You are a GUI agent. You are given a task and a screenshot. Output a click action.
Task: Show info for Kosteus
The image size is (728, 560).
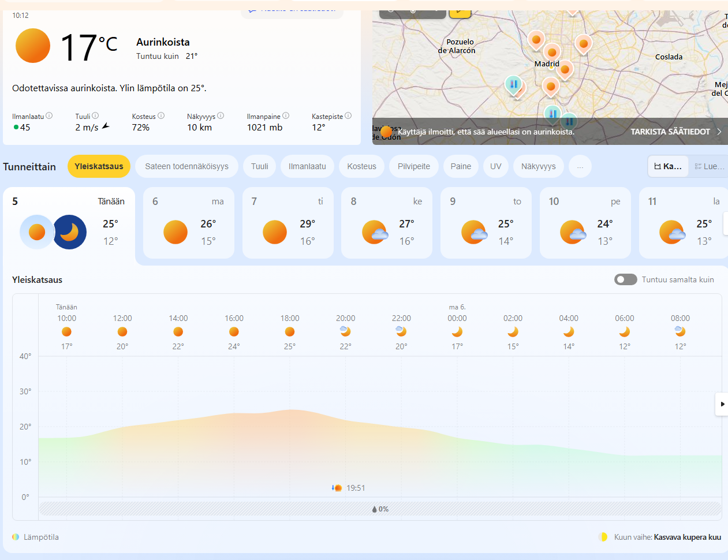point(161,115)
